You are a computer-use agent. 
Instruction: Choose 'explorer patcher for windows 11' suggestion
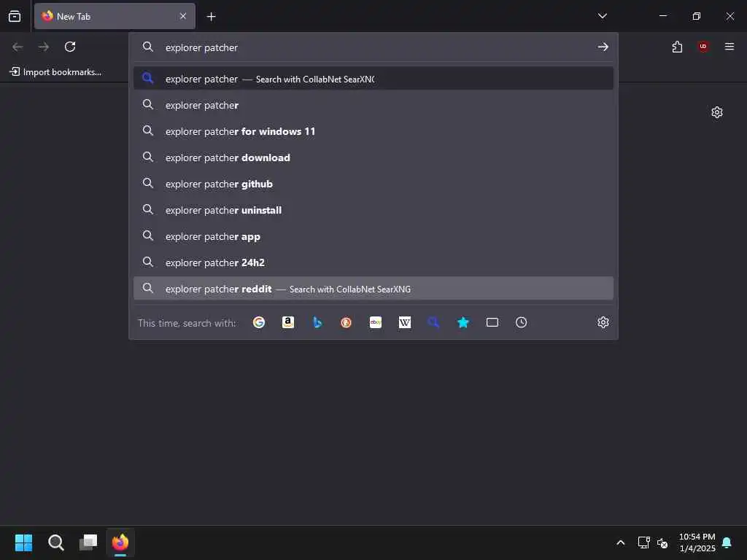tap(373, 131)
